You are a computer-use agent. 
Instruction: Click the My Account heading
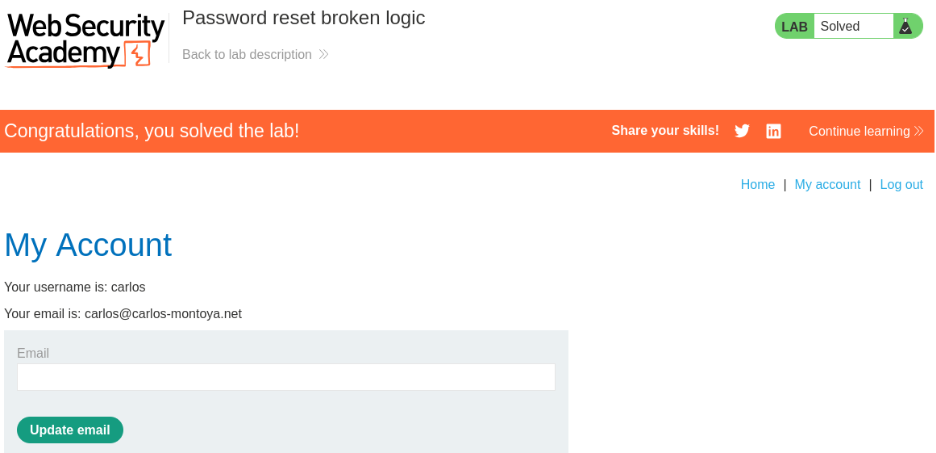(x=88, y=245)
